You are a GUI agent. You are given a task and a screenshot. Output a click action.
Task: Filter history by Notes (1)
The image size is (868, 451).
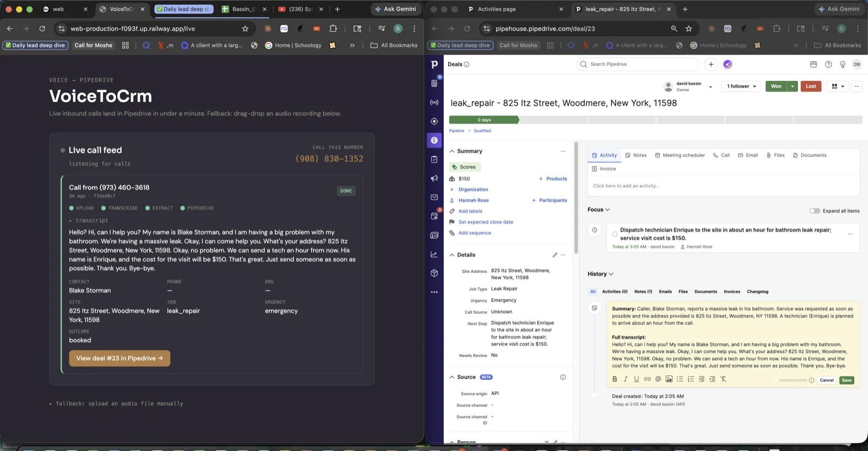[643, 292]
